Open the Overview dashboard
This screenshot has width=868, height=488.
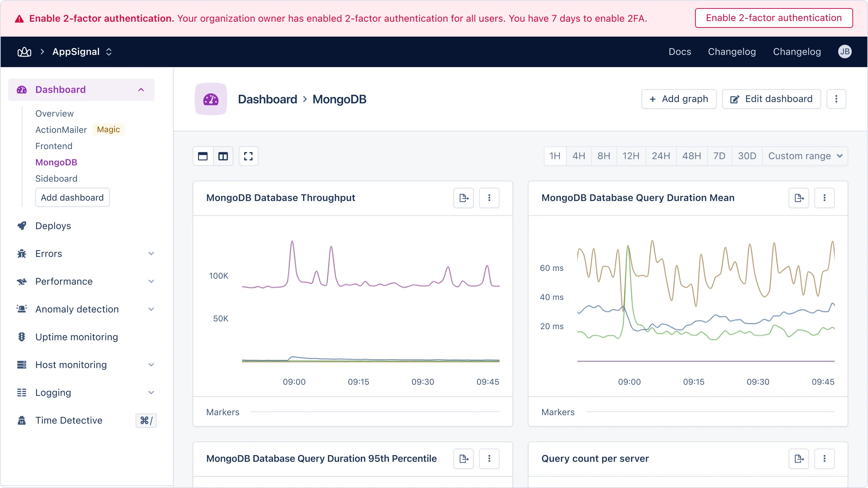point(55,114)
